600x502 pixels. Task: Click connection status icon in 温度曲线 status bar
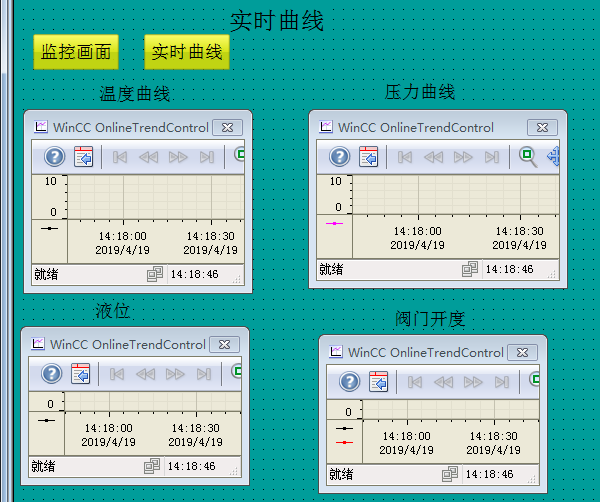155,274
